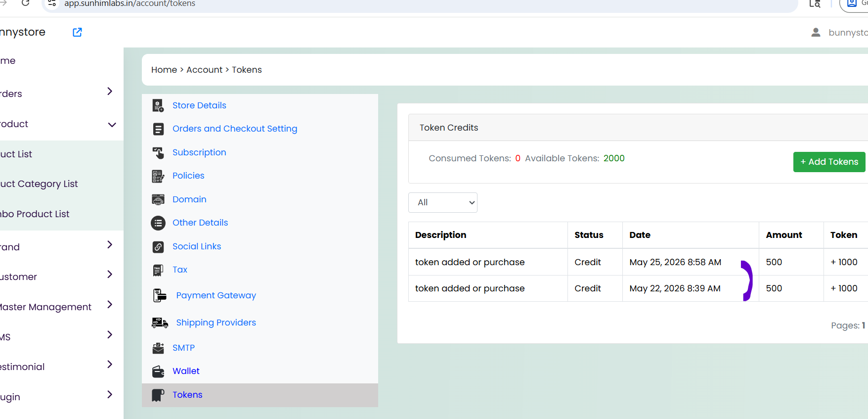The image size is (868, 419).
Task: Click the Orders and Checkout Setting icon
Action: [x=158, y=129]
